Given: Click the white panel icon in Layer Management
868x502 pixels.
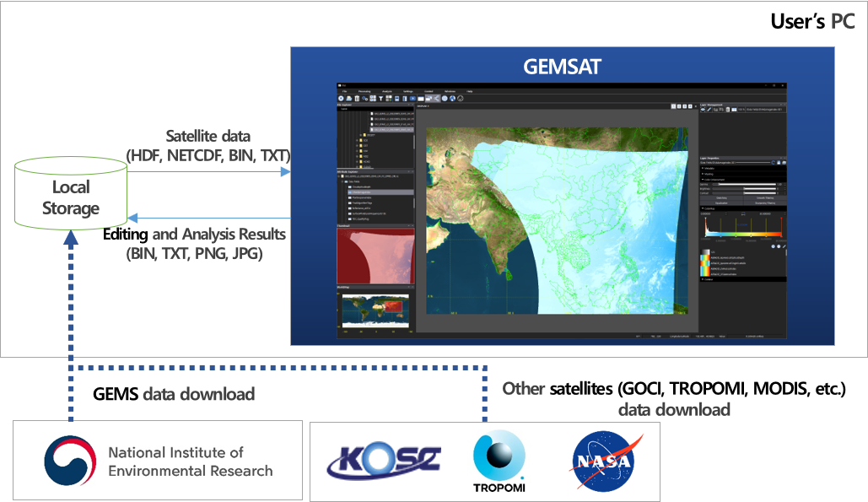Looking at the screenshot, I should pyautogui.click(x=734, y=110).
